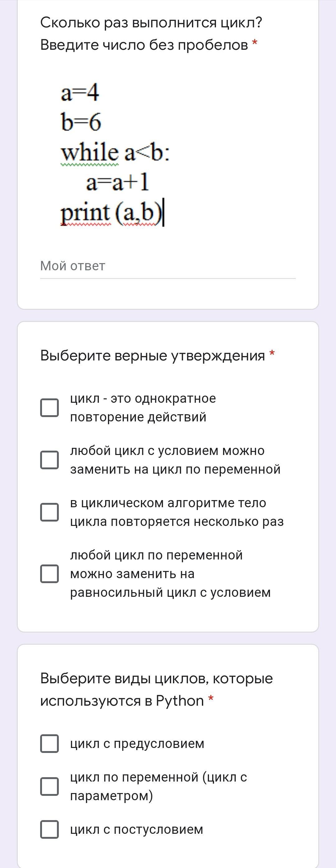Click label text "повторение действий"

tap(138, 417)
